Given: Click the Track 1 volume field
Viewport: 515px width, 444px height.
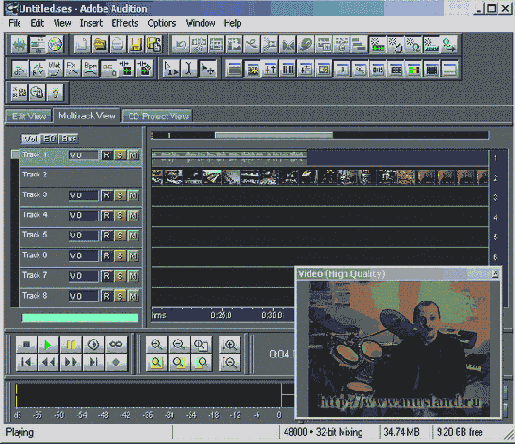Looking at the screenshot, I should pyautogui.click(x=83, y=155).
